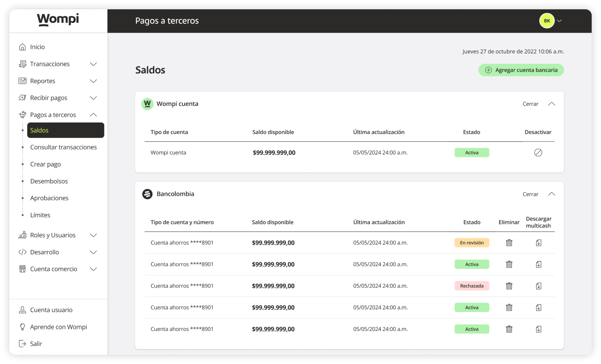This screenshot has height=364, width=601.
Task: Select the Salir exit icon
Action: (22, 343)
